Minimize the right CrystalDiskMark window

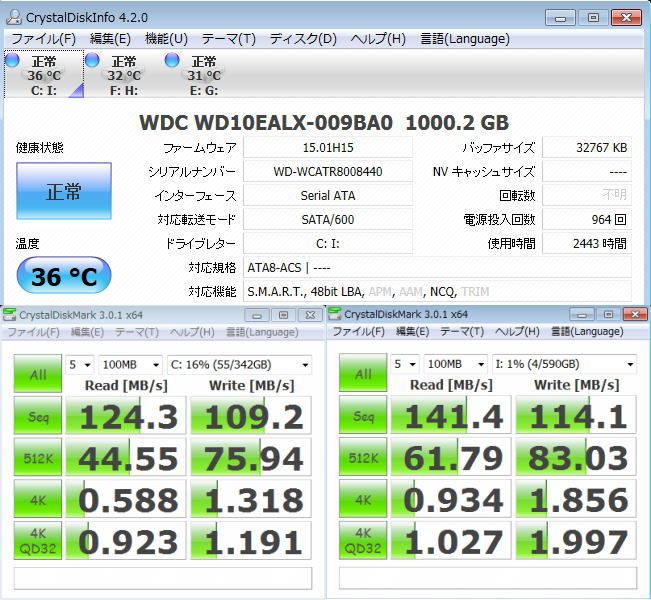point(582,315)
